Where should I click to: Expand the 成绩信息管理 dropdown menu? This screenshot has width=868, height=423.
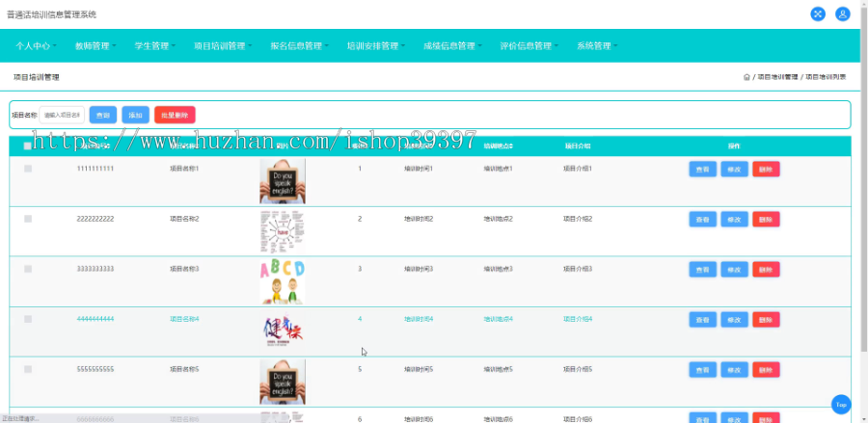tap(453, 46)
